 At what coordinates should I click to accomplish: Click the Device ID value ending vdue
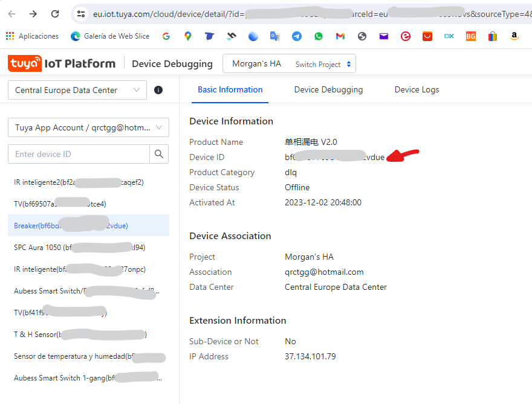click(334, 157)
